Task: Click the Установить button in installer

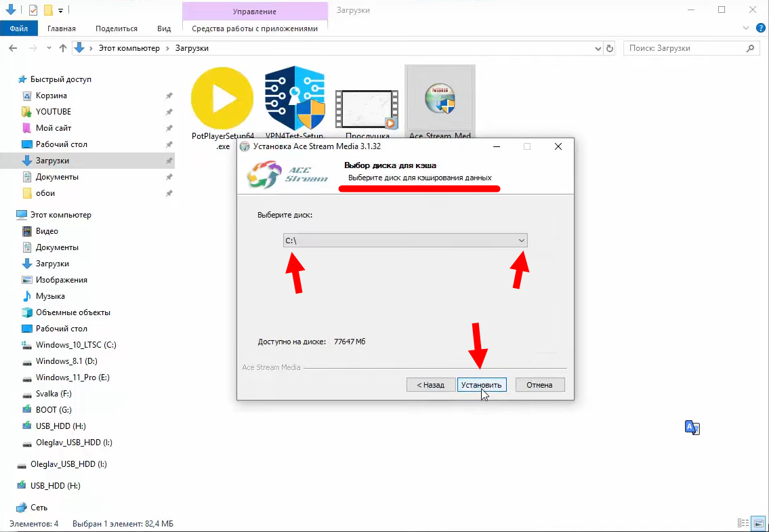Action: 482,385
